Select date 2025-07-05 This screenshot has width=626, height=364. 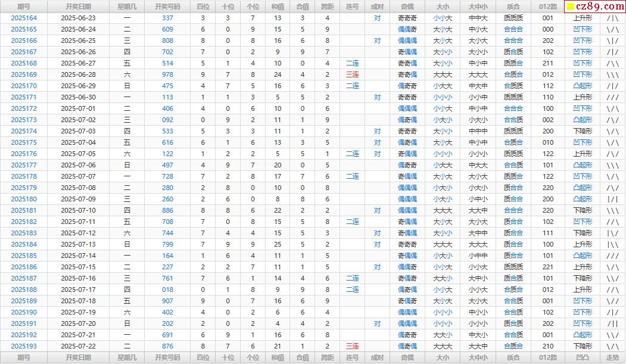(x=78, y=154)
